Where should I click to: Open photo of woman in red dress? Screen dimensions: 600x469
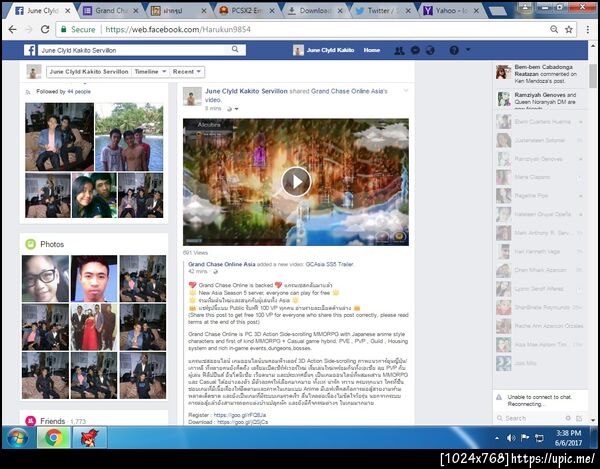(x=94, y=327)
